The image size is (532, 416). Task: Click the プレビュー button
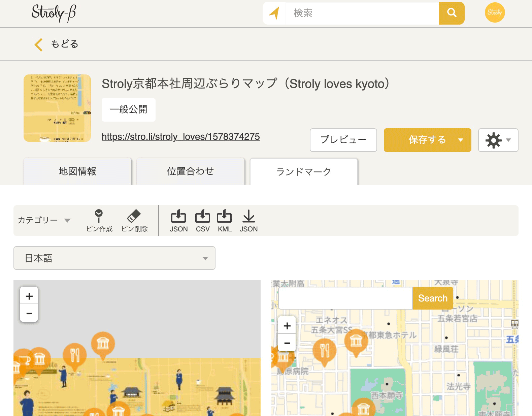[343, 140]
